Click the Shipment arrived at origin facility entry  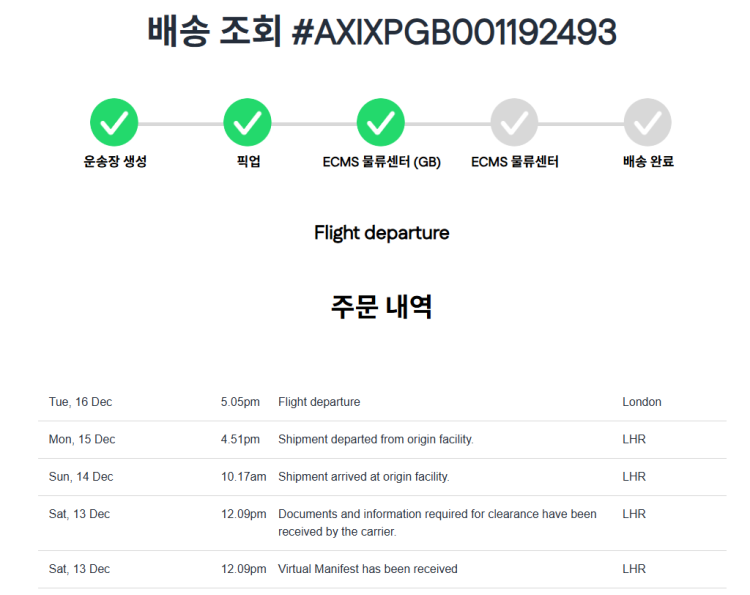pos(363,477)
